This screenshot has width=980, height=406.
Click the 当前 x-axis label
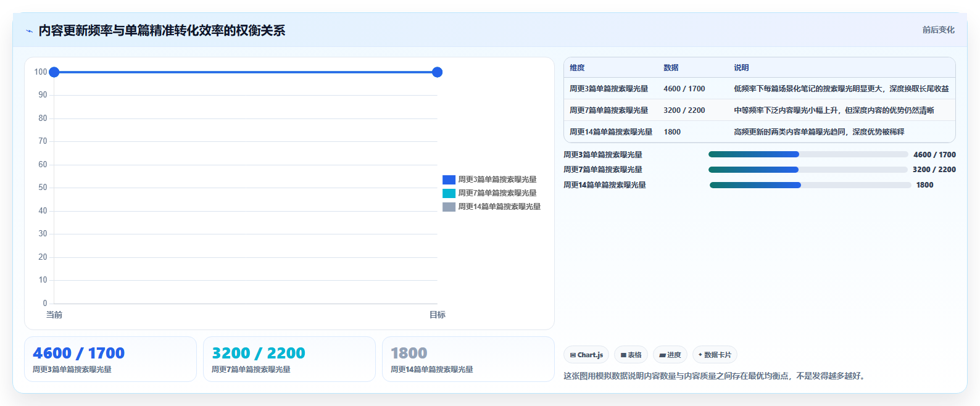click(54, 315)
